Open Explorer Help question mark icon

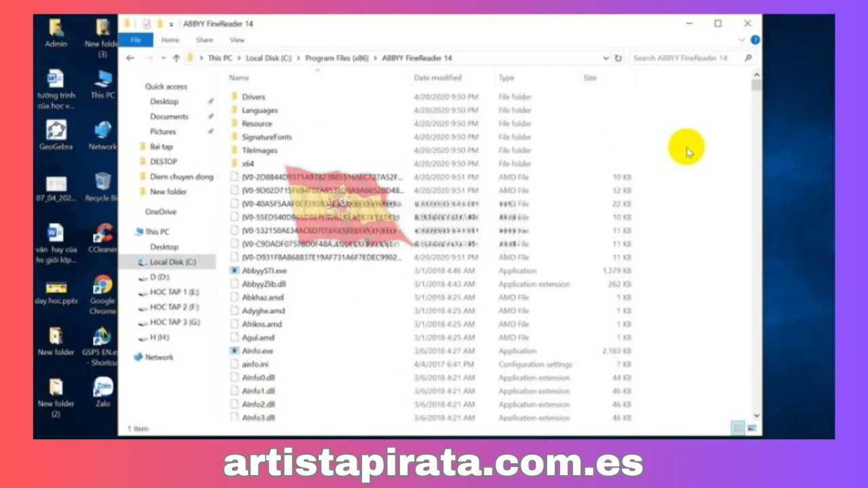coord(755,40)
